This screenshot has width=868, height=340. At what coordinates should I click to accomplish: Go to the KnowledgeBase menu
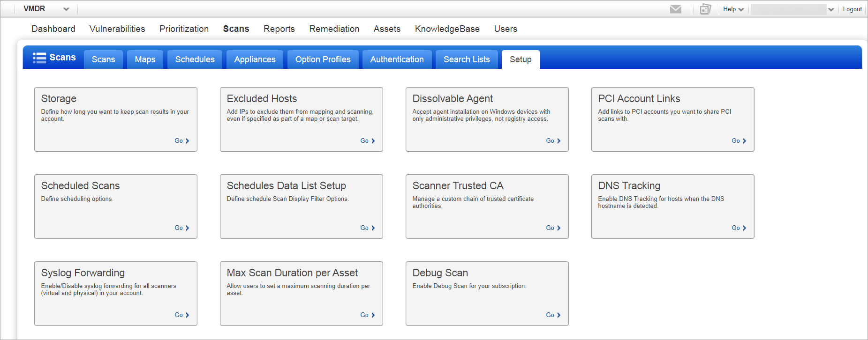coord(447,29)
